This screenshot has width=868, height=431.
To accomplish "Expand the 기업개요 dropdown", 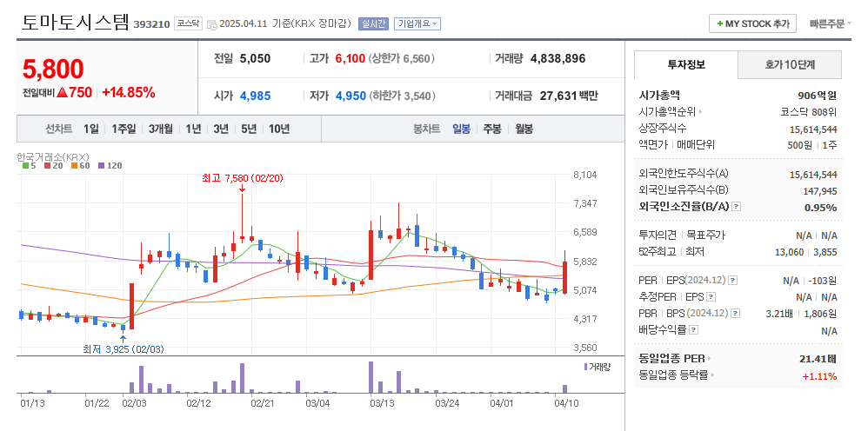I will click(x=417, y=23).
